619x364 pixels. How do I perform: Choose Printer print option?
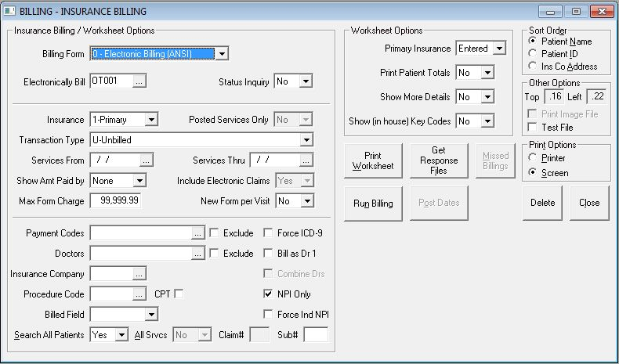pyautogui.click(x=532, y=157)
